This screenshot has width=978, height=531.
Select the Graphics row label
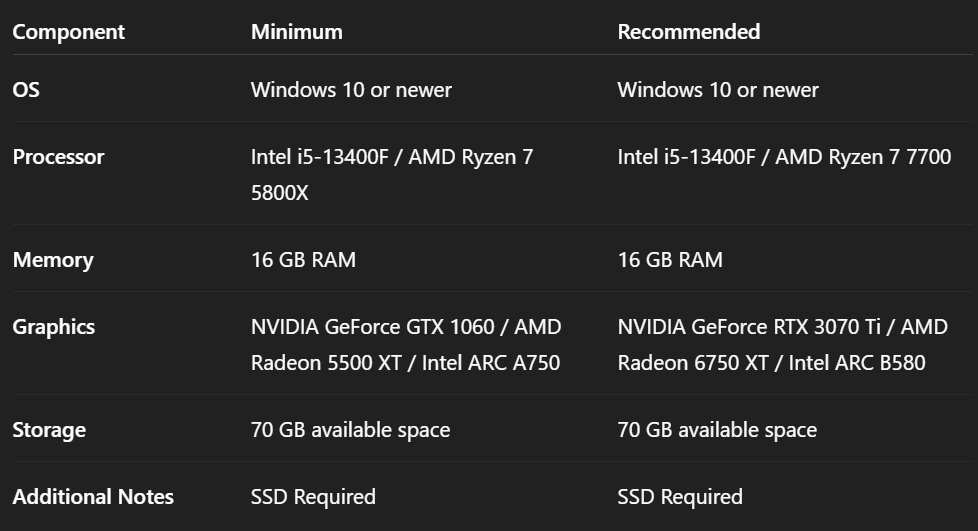click(x=53, y=327)
